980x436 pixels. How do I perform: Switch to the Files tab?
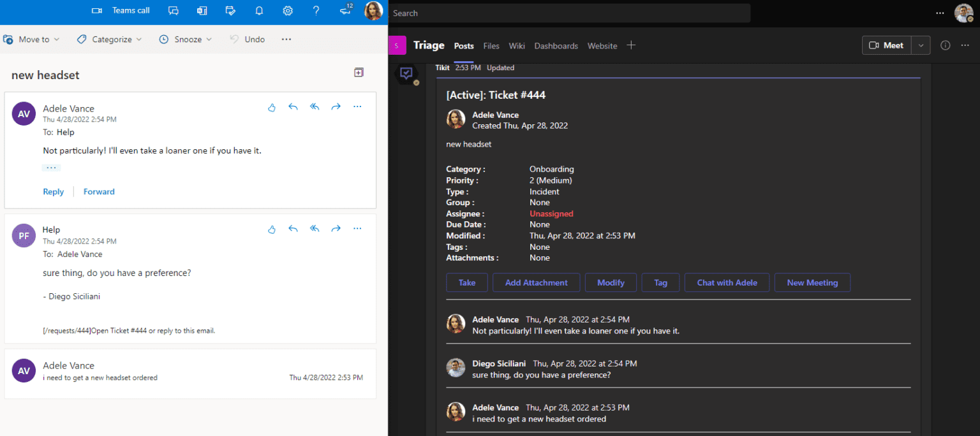pyautogui.click(x=491, y=46)
